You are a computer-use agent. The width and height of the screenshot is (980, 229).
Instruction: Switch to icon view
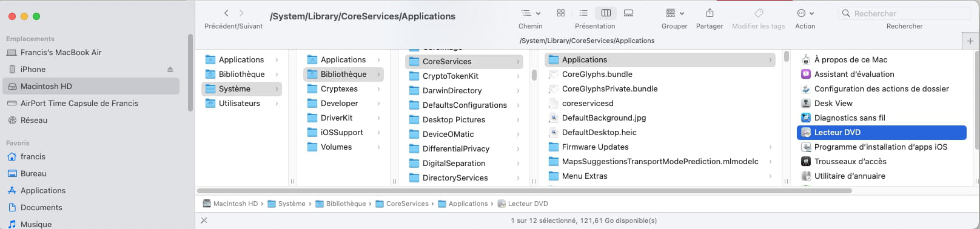pyautogui.click(x=561, y=13)
